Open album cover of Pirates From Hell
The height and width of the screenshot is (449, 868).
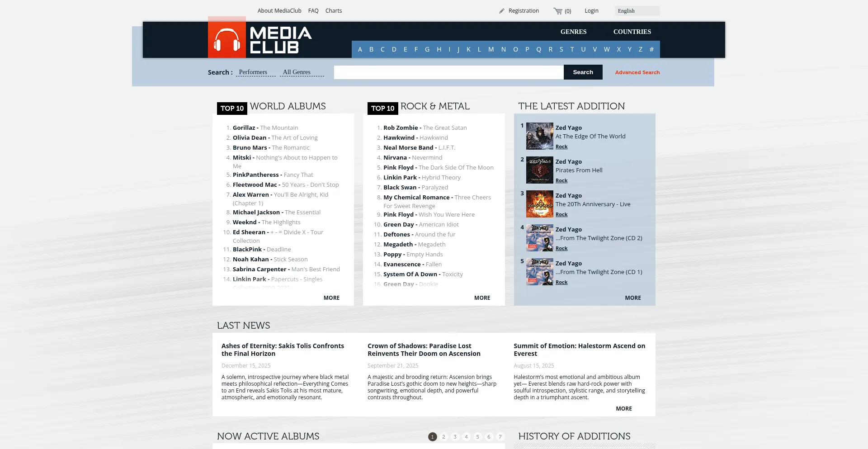(540, 170)
